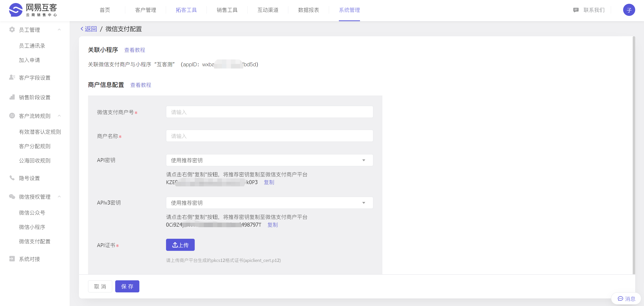
Task: Open 隐号设置 in sidebar
Action: (x=29, y=178)
